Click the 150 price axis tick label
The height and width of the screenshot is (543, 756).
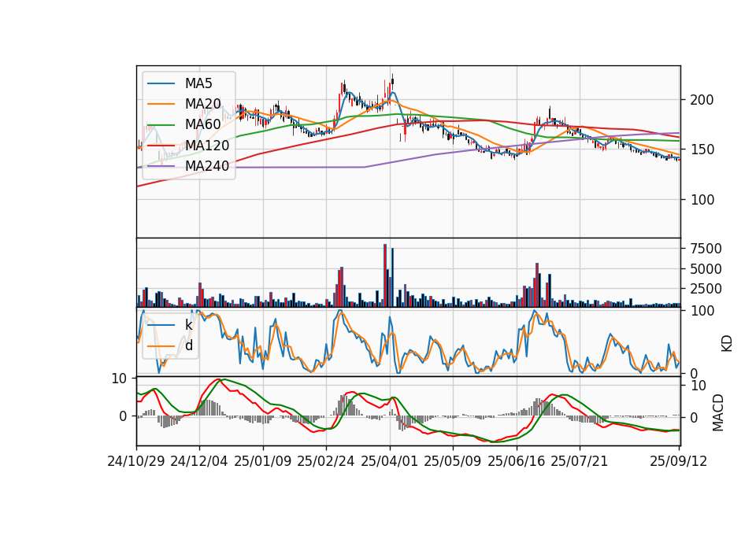[702, 150]
